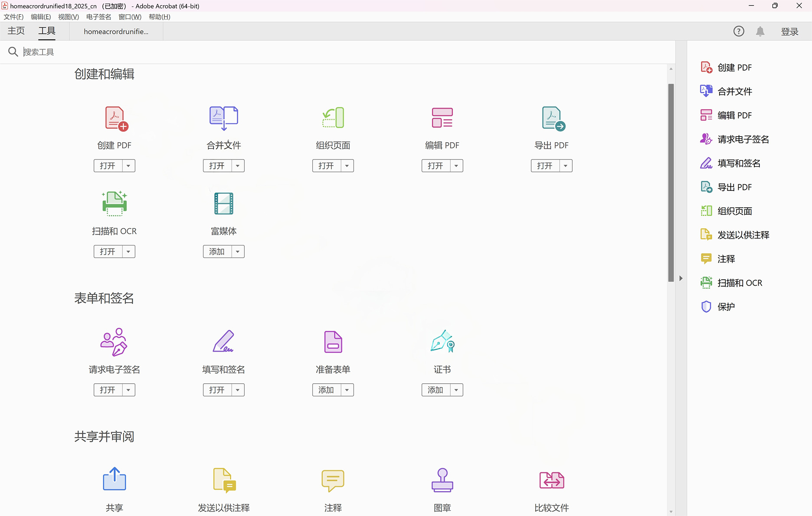Click the 注释 speech bubble icon
Screen dimensions: 812x516
333,480
